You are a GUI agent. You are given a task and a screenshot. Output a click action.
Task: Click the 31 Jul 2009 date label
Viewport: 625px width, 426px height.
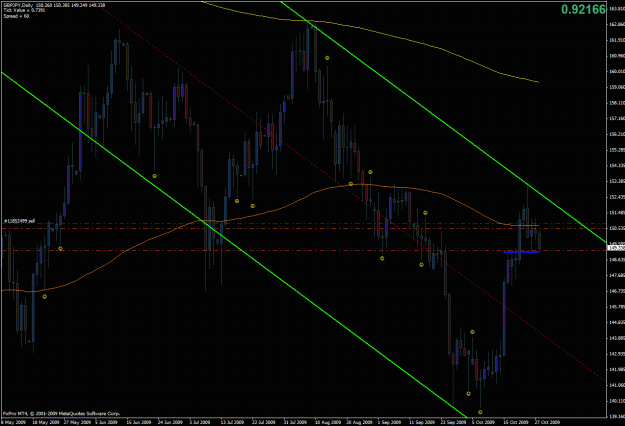(295, 422)
